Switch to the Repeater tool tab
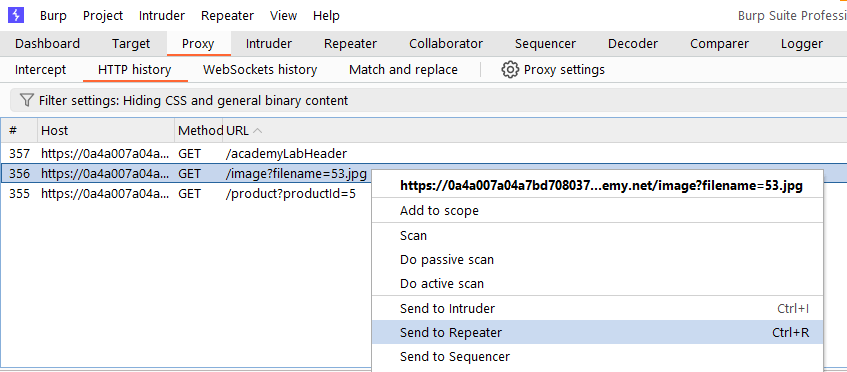 [351, 44]
